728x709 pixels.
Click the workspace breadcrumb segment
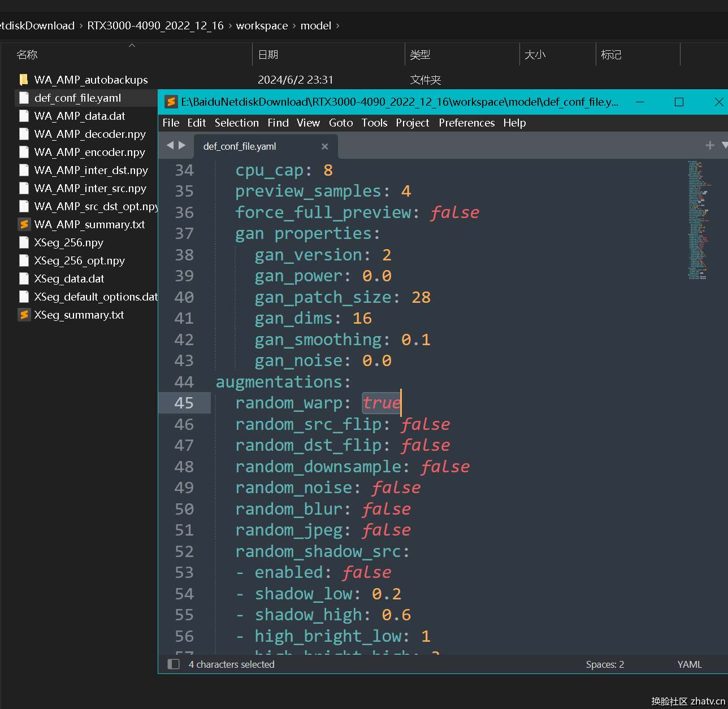point(262,26)
